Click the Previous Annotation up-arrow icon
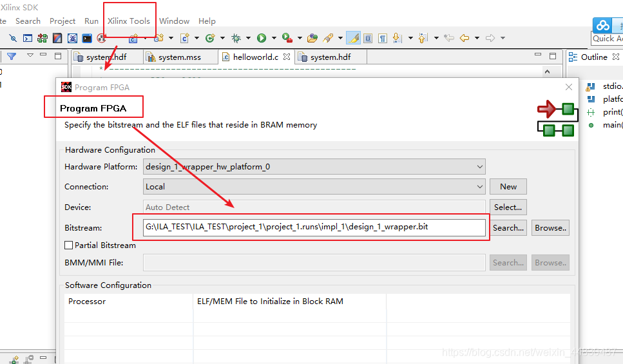 click(x=423, y=38)
